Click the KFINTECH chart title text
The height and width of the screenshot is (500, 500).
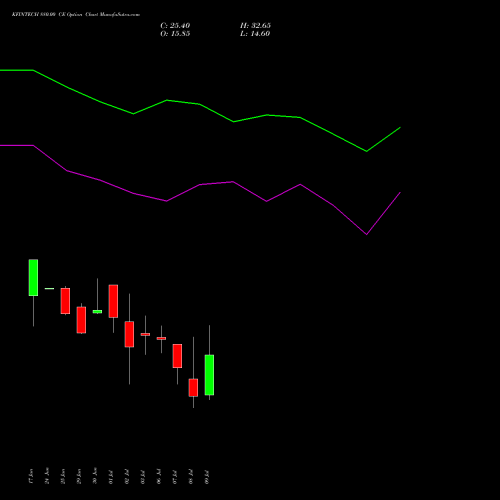coord(76,15)
